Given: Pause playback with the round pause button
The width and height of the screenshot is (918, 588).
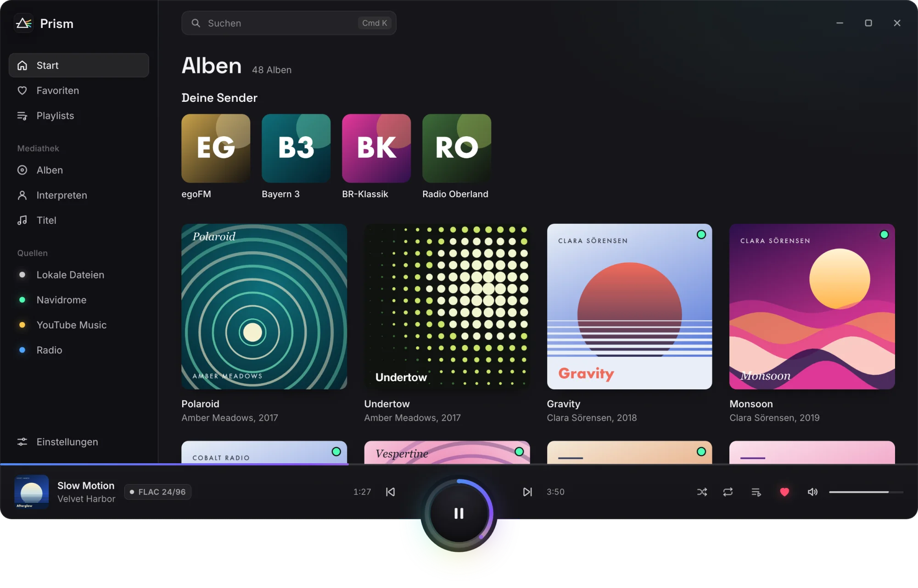Looking at the screenshot, I should (459, 514).
